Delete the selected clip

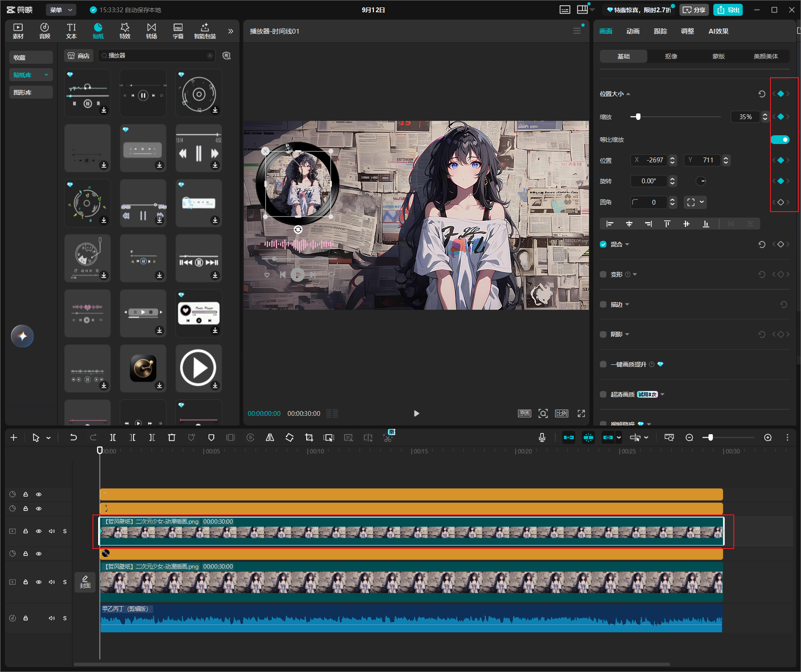[171, 437]
